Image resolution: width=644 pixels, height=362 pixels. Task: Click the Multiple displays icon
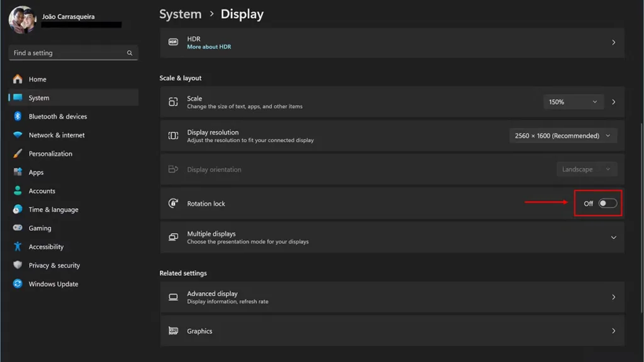174,237
